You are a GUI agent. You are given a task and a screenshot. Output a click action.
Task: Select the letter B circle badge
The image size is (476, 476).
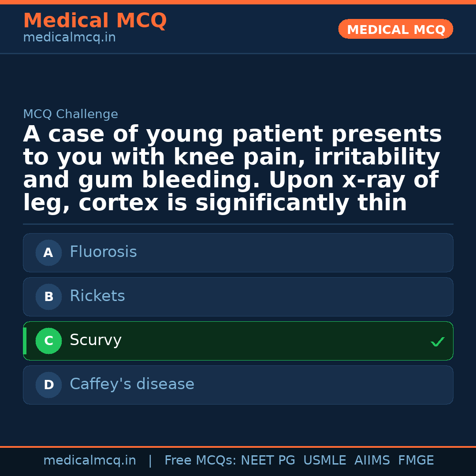point(48,297)
